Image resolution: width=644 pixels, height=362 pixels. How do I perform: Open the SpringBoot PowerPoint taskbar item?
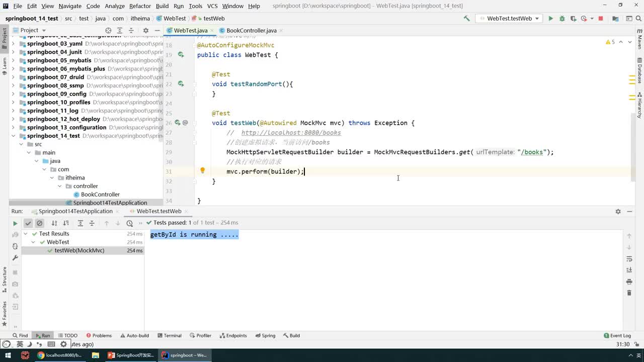coord(131,355)
